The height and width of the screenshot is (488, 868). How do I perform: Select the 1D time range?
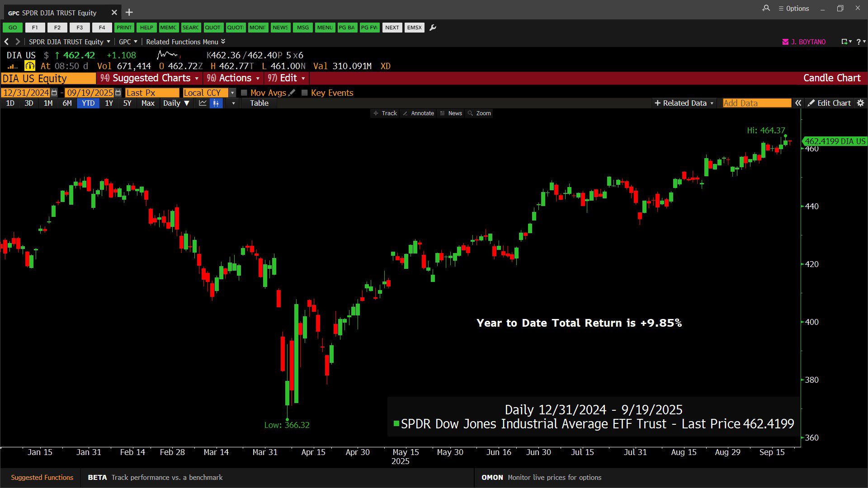pos(10,103)
